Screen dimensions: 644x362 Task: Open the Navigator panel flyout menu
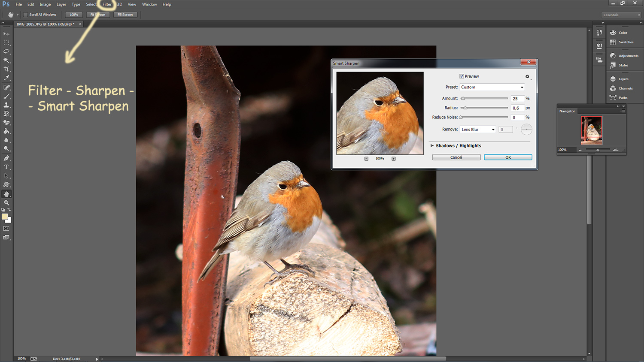click(x=623, y=111)
